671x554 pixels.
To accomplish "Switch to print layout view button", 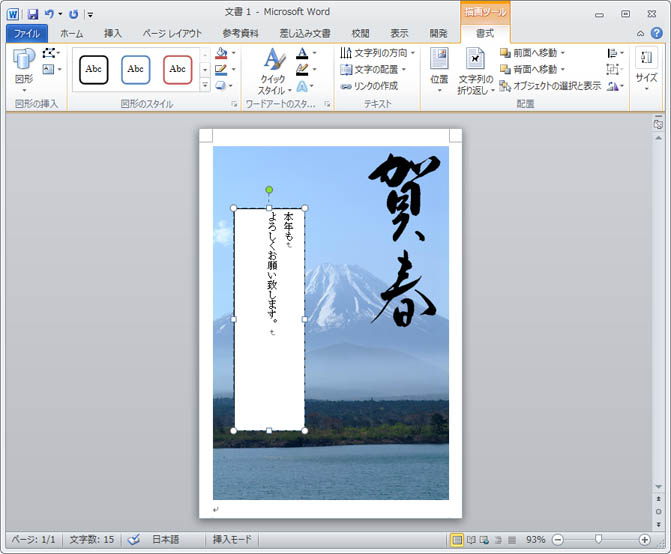I will tap(457, 540).
